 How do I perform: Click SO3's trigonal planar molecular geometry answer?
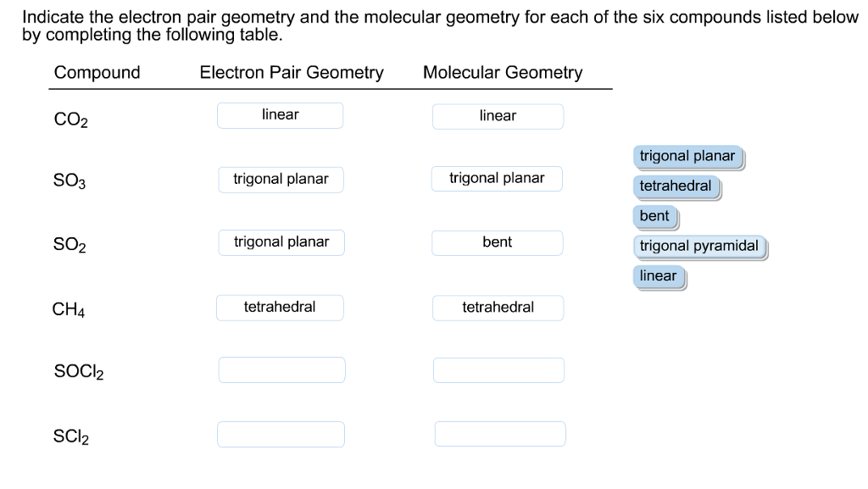click(x=497, y=178)
